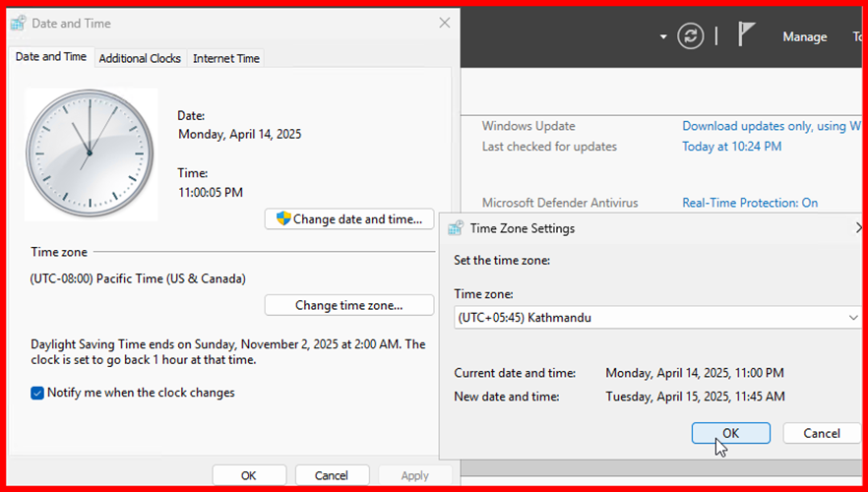Open the dropdown arrow beside the refresh icon
Image resolution: width=868 pixels, height=492 pixels.
click(664, 36)
